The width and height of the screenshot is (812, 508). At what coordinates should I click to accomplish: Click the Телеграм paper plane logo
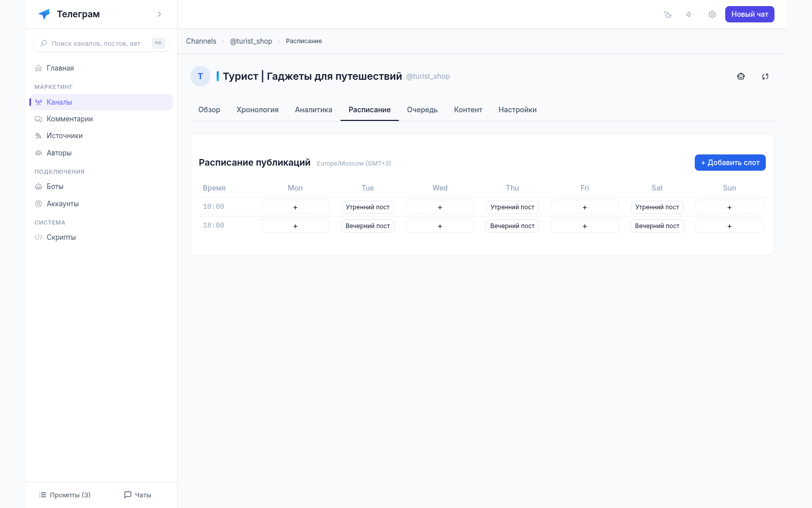tap(44, 14)
